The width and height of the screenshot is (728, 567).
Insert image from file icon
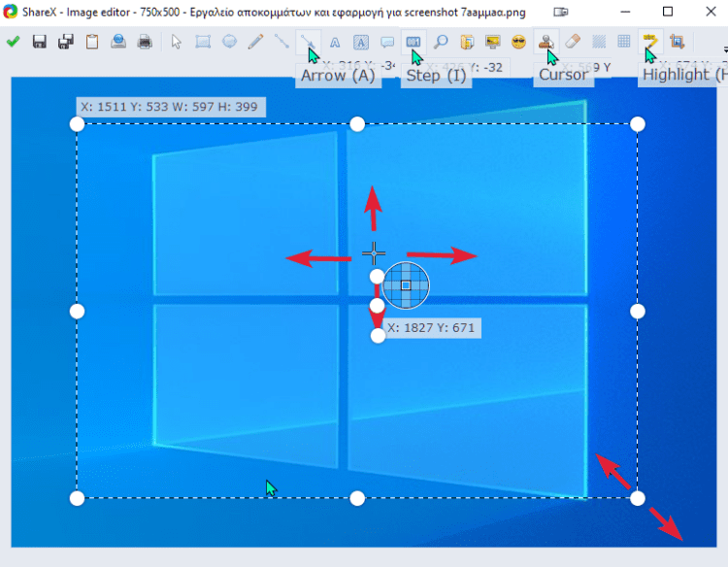tap(467, 42)
